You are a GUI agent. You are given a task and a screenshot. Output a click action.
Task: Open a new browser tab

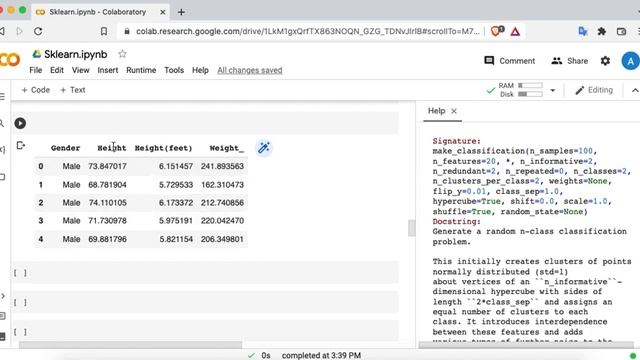tap(181, 12)
